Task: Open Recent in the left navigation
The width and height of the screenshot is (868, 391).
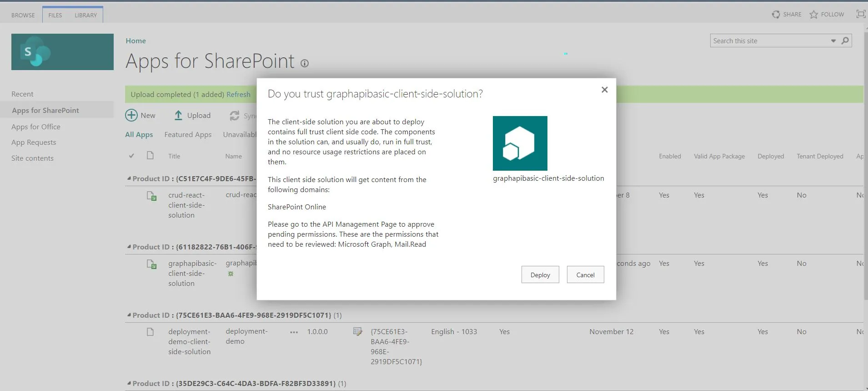Action: coord(22,94)
